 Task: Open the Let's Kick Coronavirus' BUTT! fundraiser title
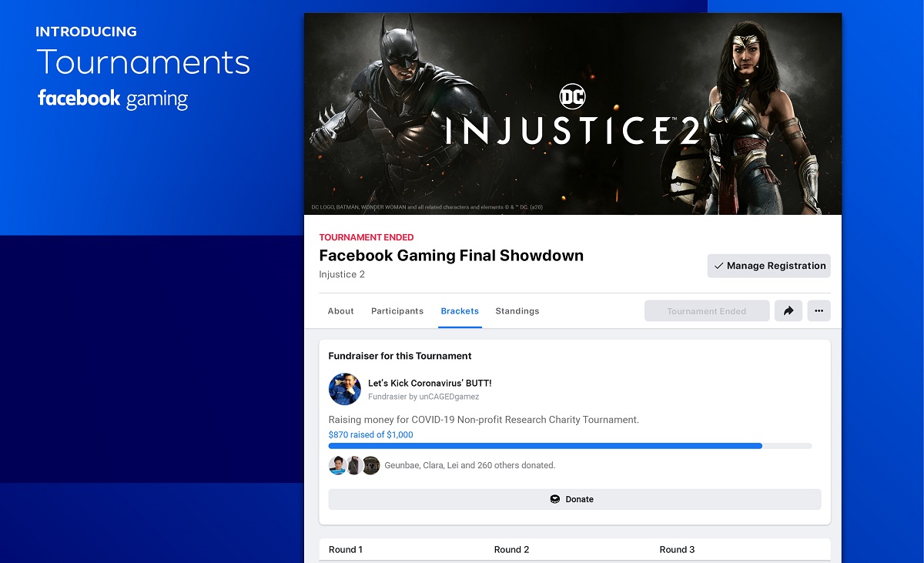coord(430,384)
